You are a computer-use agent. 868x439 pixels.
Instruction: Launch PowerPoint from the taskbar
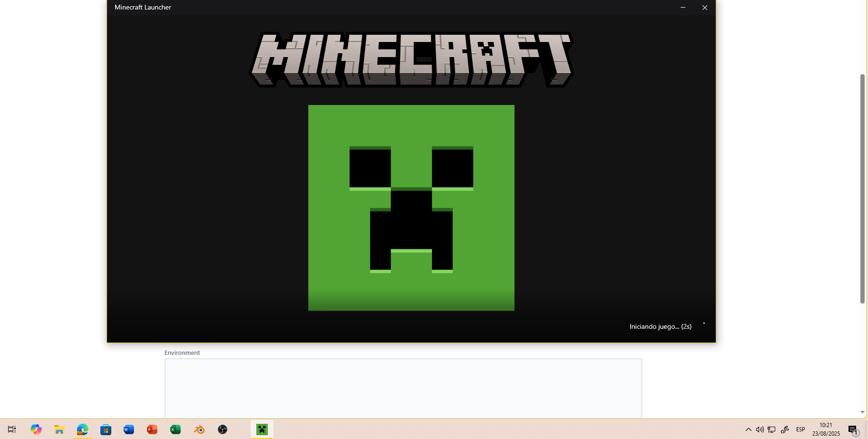(152, 429)
